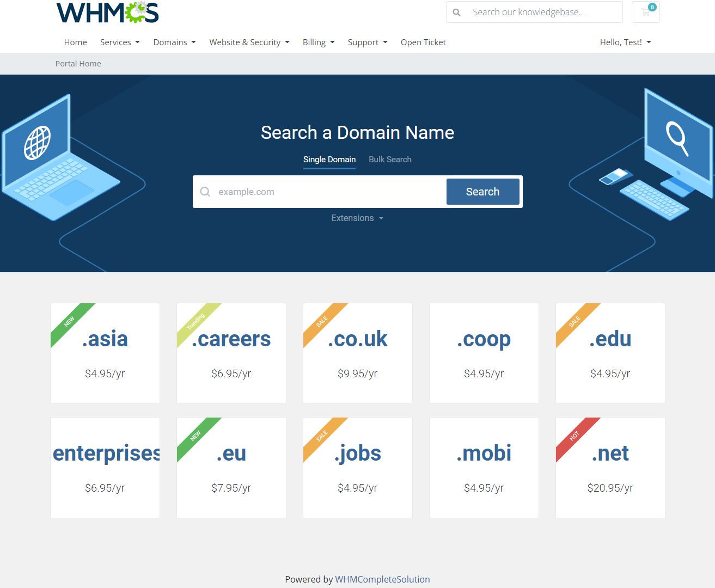Click the Search domain button
This screenshot has height=588, width=715.
(483, 192)
